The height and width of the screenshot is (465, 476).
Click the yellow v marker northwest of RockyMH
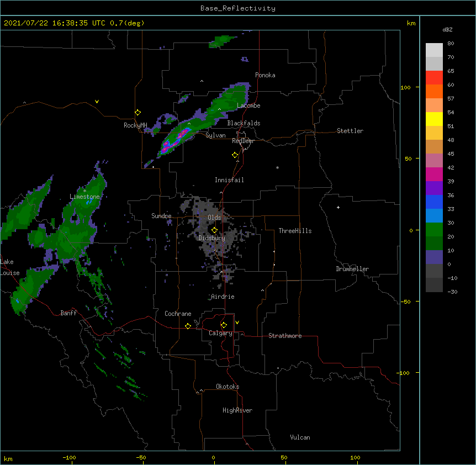pyautogui.click(x=97, y=102)
